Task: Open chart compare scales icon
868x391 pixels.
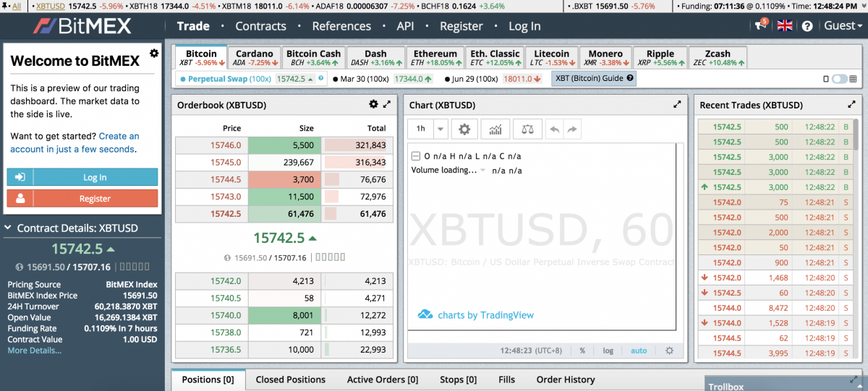Action: pyautogui.click(x=528, y=129)
